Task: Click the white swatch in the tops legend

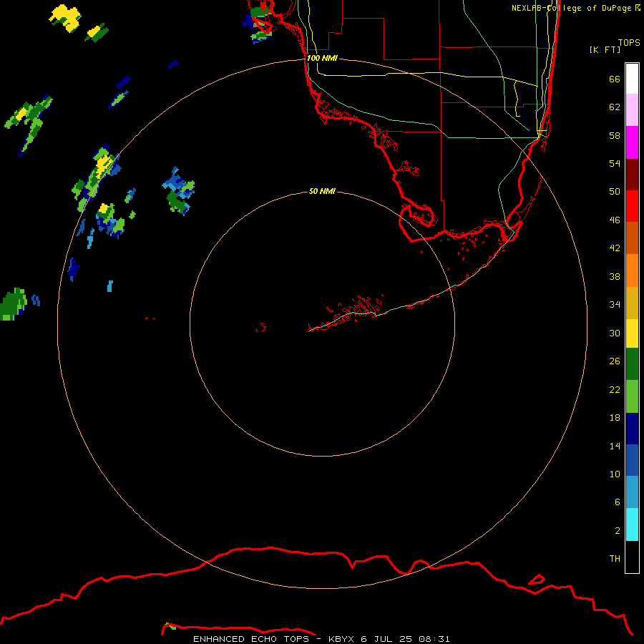Action: point(632,79)
